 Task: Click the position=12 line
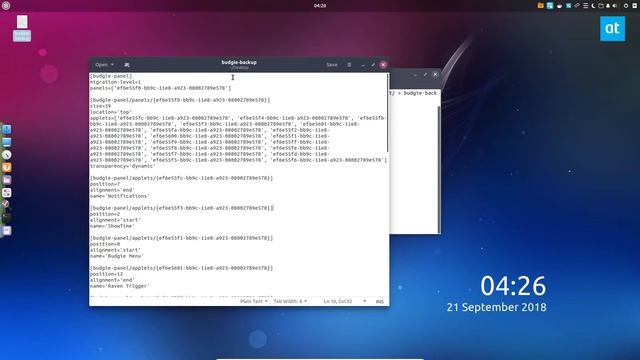pos(106,274)
